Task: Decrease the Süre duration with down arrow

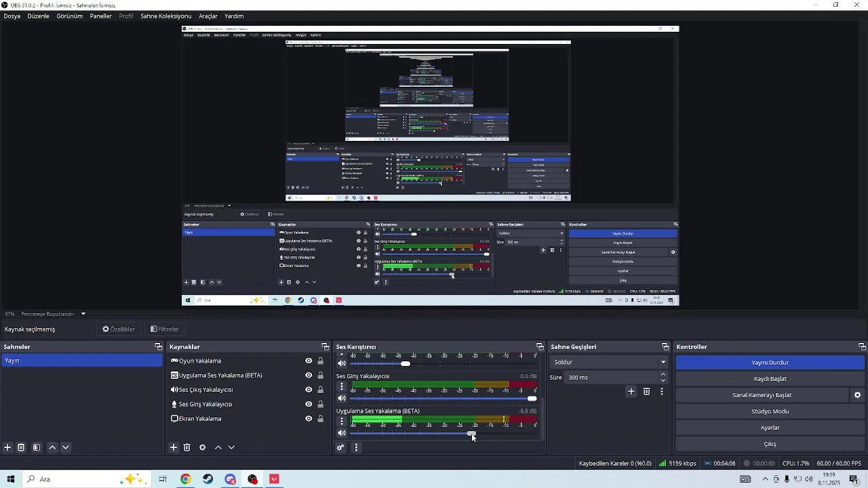Action: click(x=663, y=381)
